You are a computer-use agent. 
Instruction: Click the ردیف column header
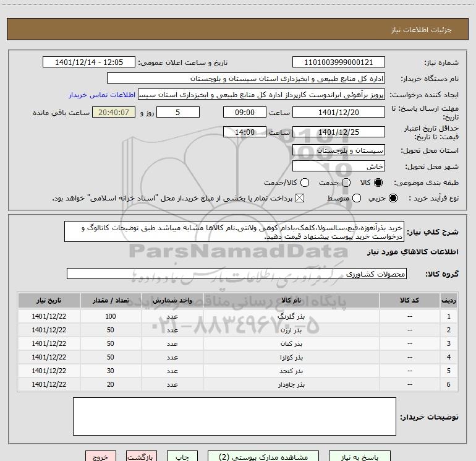pyautogui.click(x=449, y=301)
